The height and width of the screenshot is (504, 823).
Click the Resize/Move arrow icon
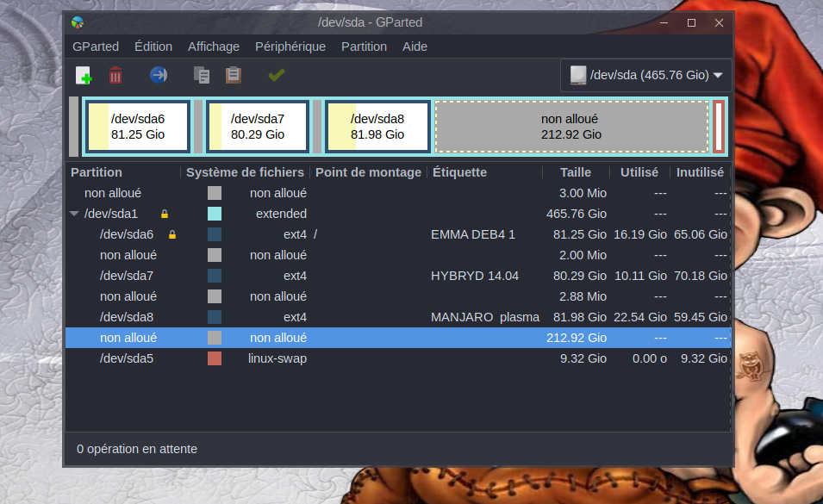pyautogui.click(x=159, y=75)
